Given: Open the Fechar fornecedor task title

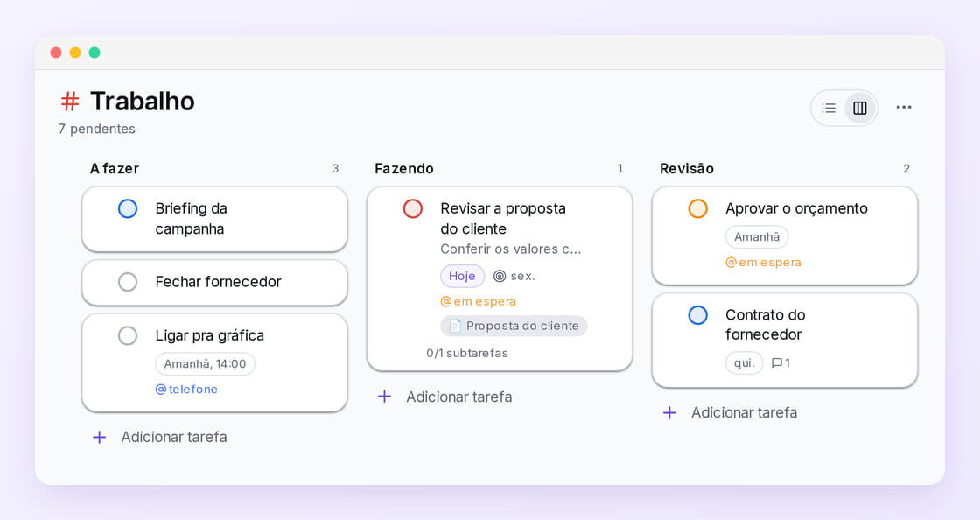Looking at the screenshot, I should click(x=218, y=282).
